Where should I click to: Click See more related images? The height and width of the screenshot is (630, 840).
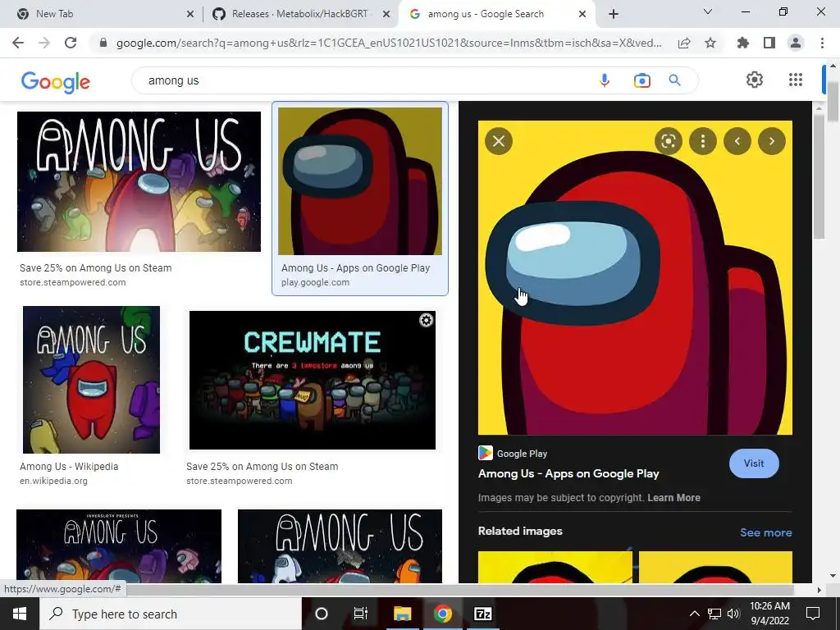(x=765, y=532)
